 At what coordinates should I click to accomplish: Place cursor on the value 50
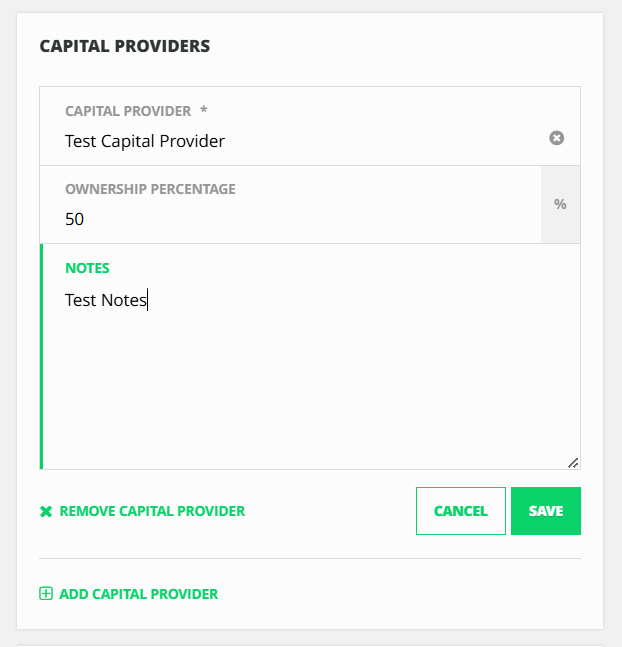pyautogui.click(x=75, y=219)
